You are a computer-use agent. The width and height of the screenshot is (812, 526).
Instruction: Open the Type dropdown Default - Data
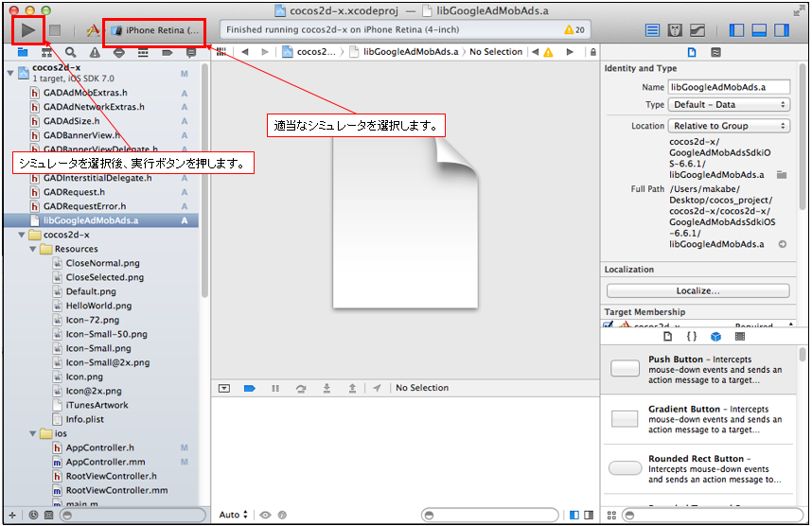point(729,105)
